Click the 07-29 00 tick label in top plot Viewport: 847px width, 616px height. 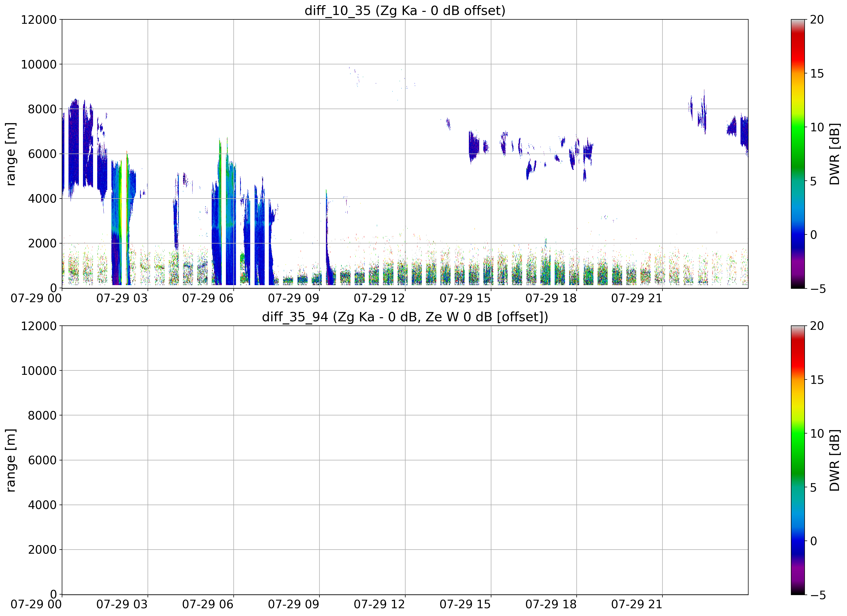(x=36, y=298)
